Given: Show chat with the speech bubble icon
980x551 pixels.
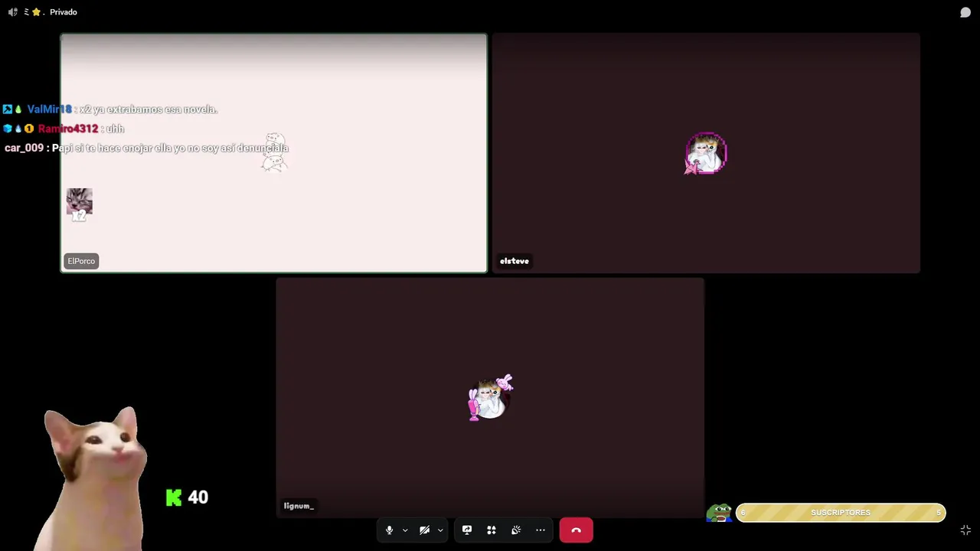Looking at the screenshot, I should 965,12.
